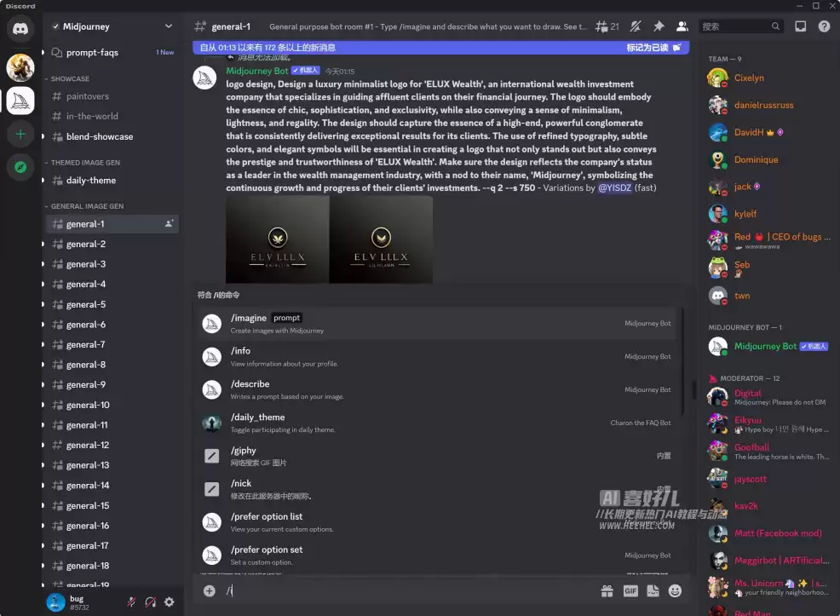Viewport: 840px width, 616px height.
Task: Open the emoji picker smiley icon
Action: [x=675, y=590]
